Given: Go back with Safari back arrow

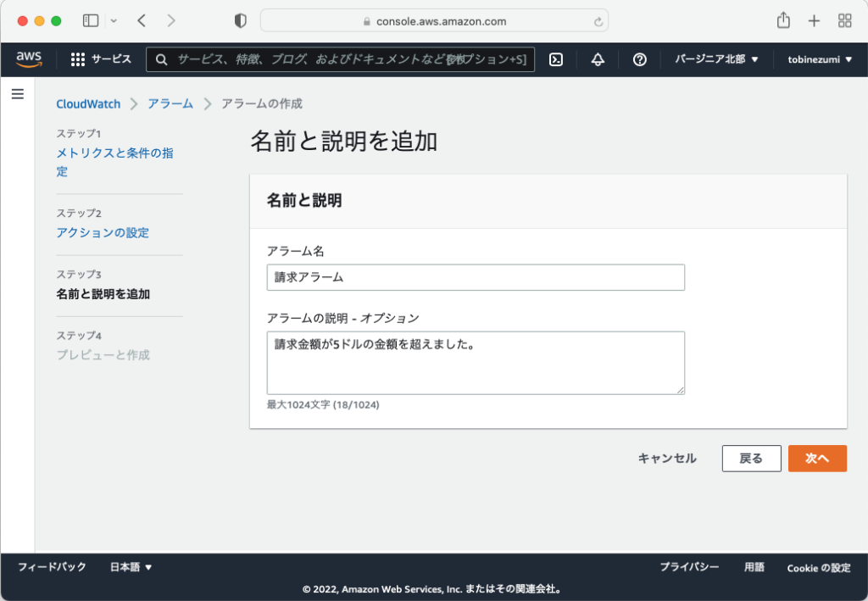Looking at the screenshot, I should (142, 21).
